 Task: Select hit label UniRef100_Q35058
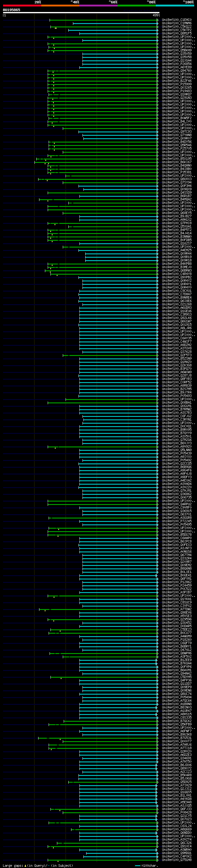(x=176, y=57)
